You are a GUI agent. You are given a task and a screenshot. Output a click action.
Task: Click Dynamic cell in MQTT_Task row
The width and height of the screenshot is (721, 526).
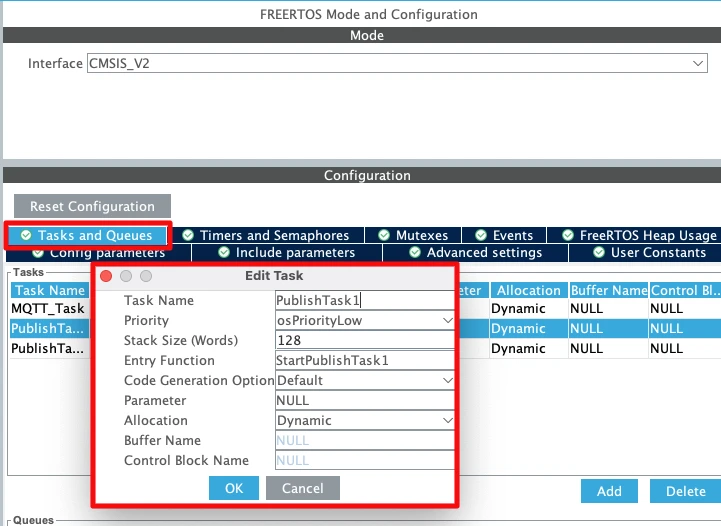click(529, 309)
